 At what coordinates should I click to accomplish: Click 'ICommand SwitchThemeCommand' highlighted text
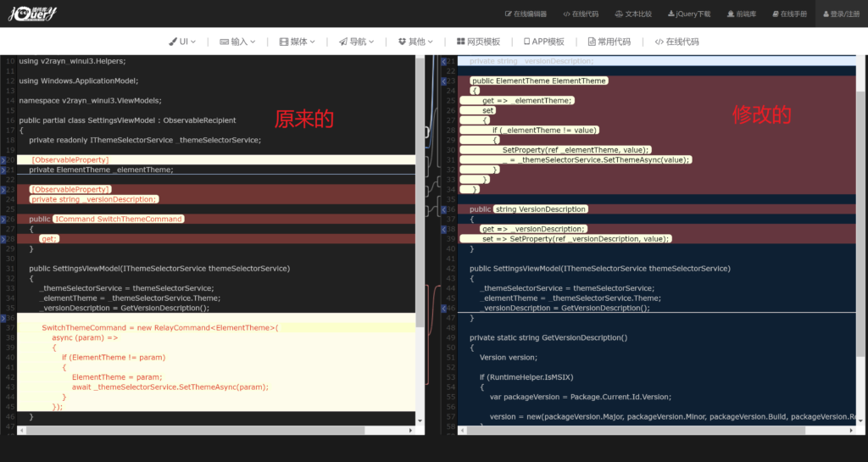[x=119, y=219]
